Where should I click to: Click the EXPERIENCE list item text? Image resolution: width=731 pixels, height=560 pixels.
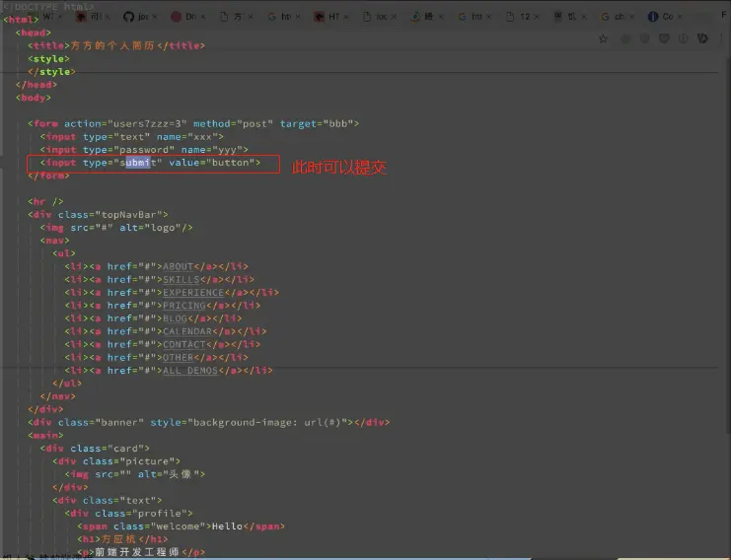point(193,293)
